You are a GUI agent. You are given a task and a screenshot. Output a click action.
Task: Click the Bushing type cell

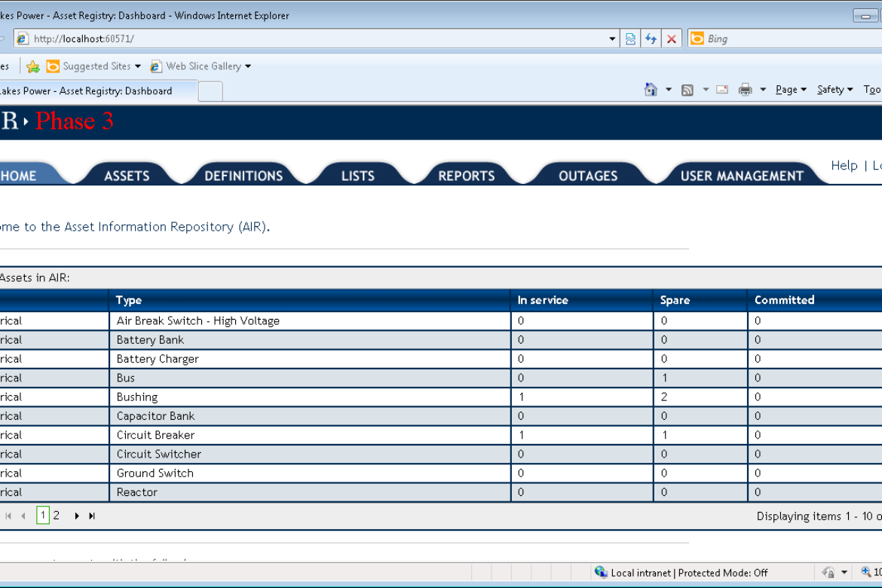point(310,397)
